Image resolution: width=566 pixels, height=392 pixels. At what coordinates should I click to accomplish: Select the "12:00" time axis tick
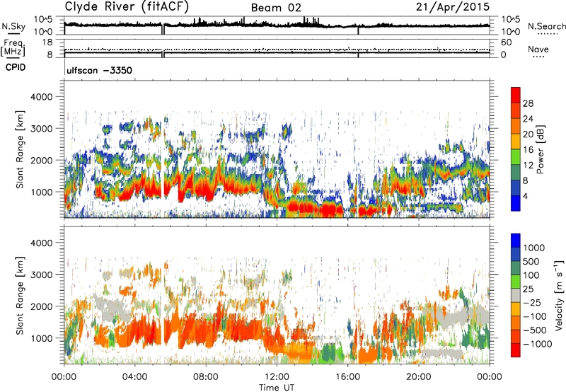pyautogui.click(x=277, y=377)
